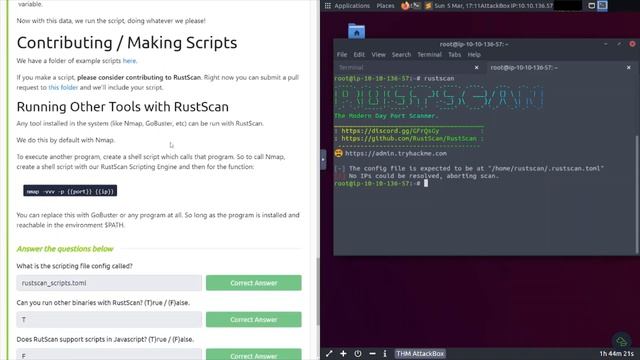Click the github.com/RustScan link in the terminal
640x360 pixels.
409,139
